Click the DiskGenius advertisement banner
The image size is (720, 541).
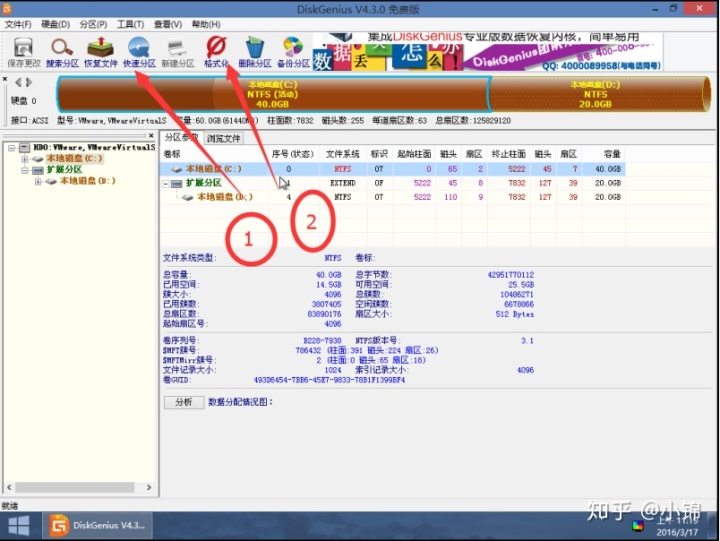pyautogui.click(x=488, y=51)
